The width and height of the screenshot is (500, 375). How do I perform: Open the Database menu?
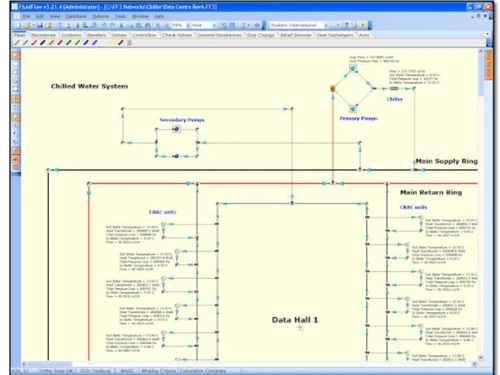tap(76, 16)
